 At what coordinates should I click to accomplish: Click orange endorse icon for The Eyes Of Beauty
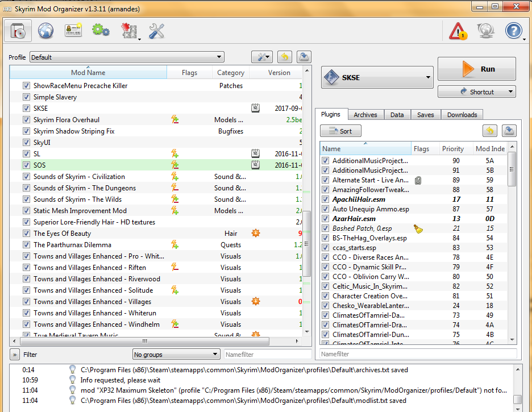click(x=255, y=233)
